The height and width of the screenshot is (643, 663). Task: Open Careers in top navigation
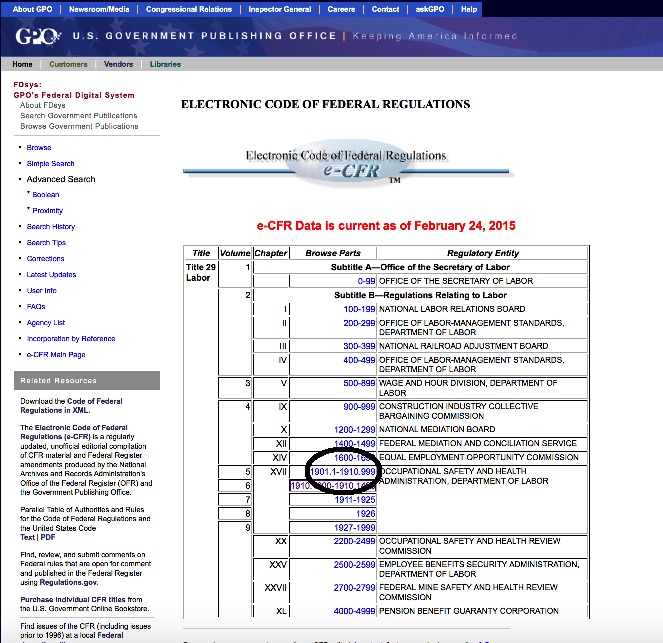point(341,9)
